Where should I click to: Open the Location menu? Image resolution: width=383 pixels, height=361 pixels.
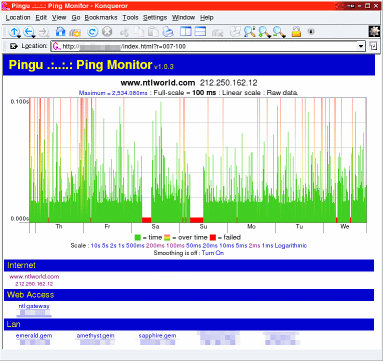pos(18,18)
